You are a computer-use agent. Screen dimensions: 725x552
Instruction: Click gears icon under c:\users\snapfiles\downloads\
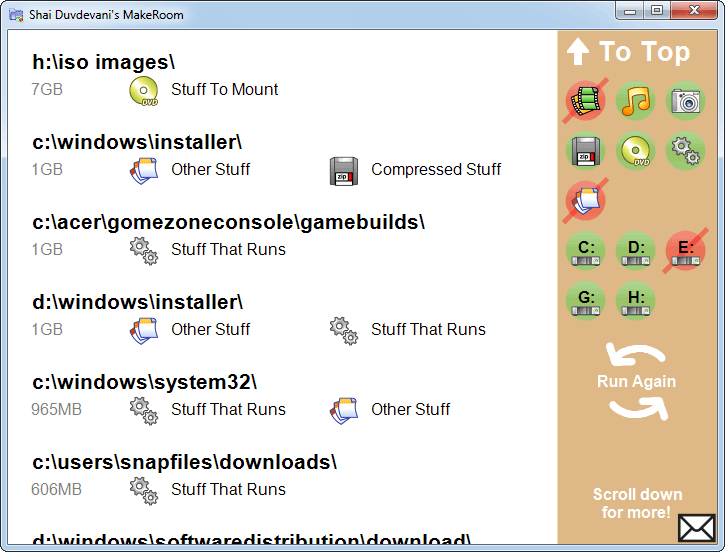(x=143, y=491)
